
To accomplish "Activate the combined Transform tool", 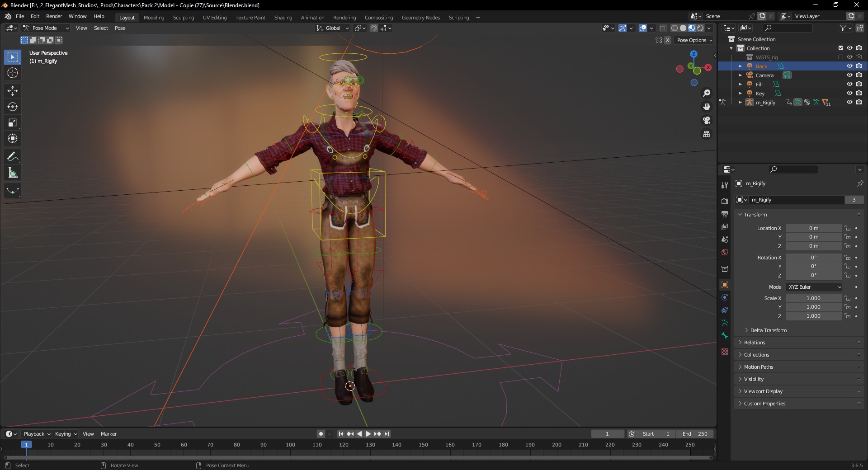I will 13,138.
